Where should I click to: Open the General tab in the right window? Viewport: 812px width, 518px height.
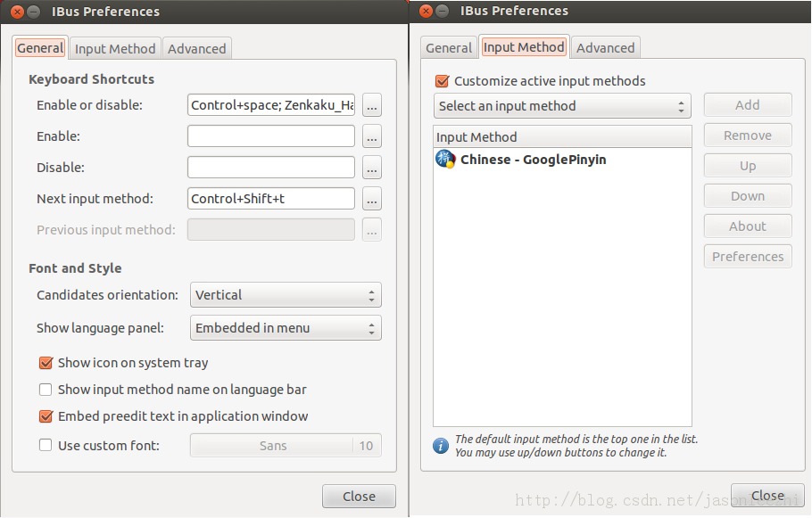point(450,47)
